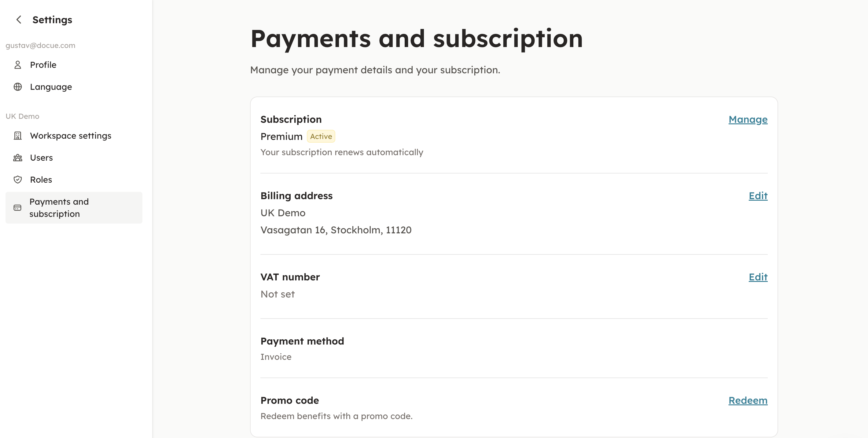
Task: Click the Language globe icon
Action: [17, 87]
